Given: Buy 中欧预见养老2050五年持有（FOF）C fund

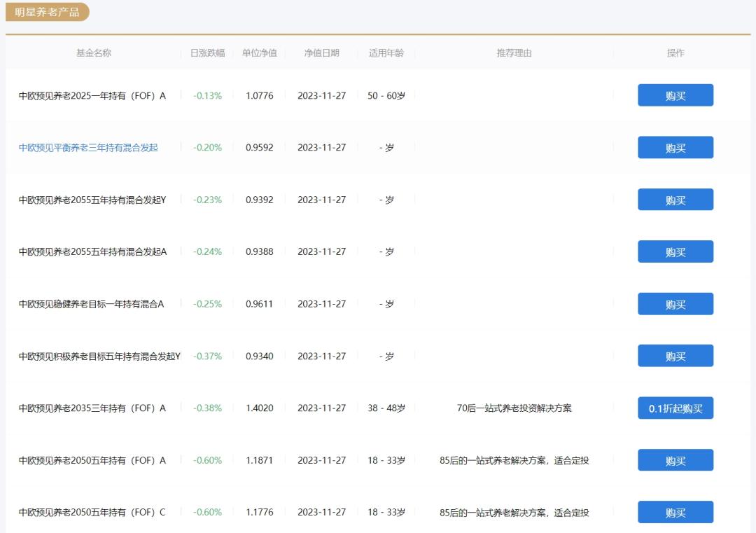Looking at the screenshot, I should click(675, 512).
